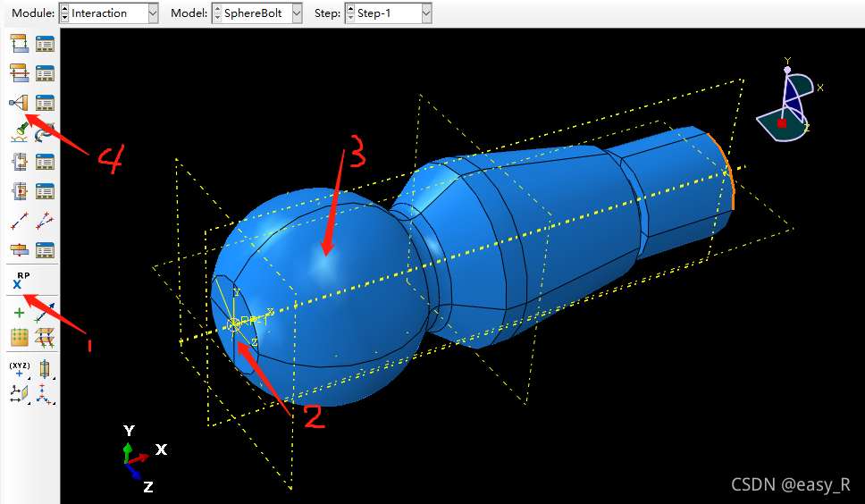
Task: Click the Create Interaction tool
Action: tap(19, 44)
